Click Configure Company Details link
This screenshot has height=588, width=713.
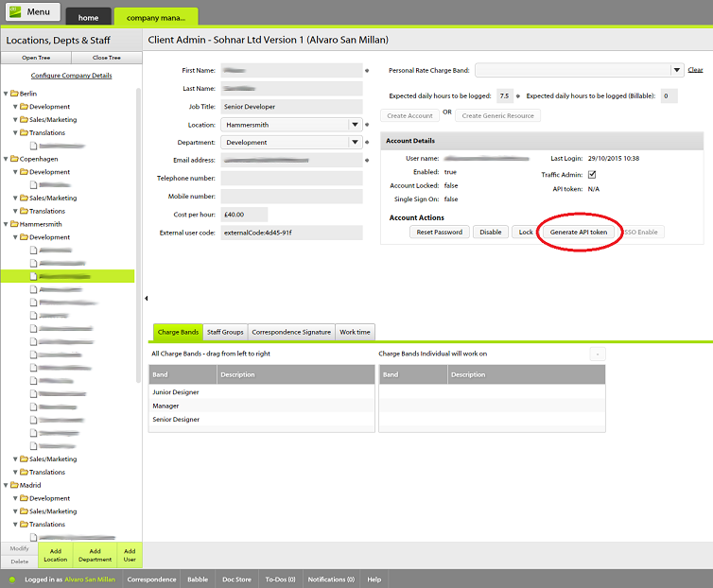click(71, 76)
